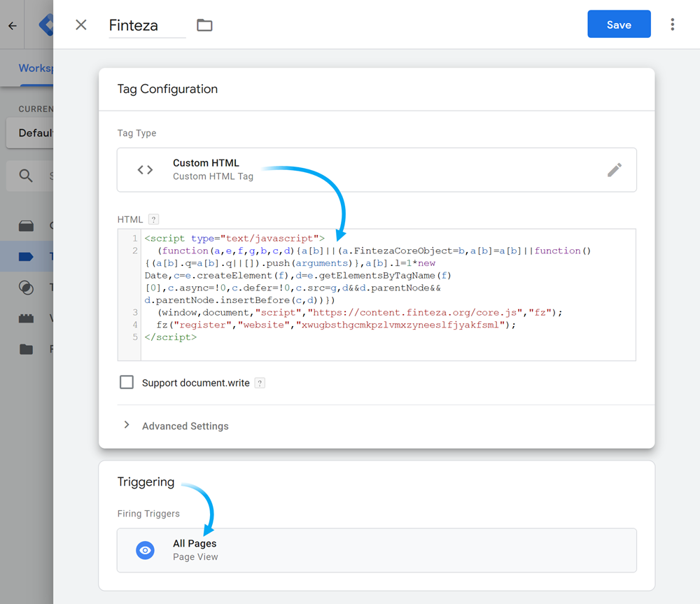Enable the Support document.write checkbox
This screenshot has width=700, height=604.
(127, 382)
